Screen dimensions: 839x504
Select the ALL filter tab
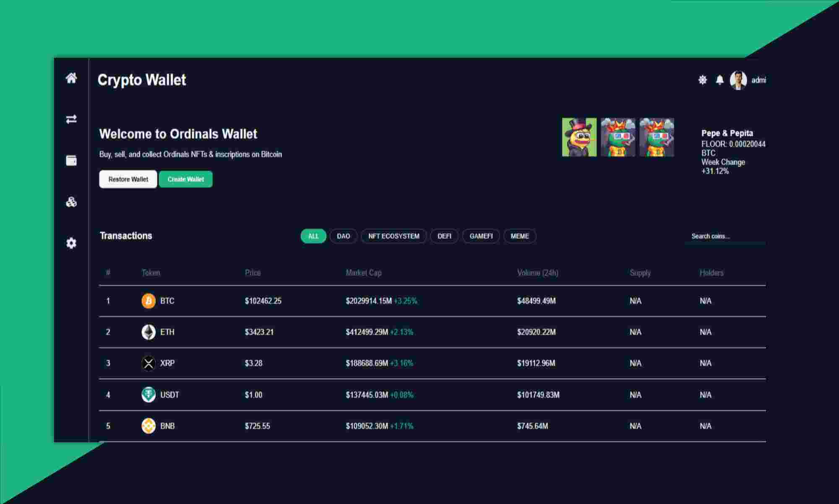coord(313,236)
